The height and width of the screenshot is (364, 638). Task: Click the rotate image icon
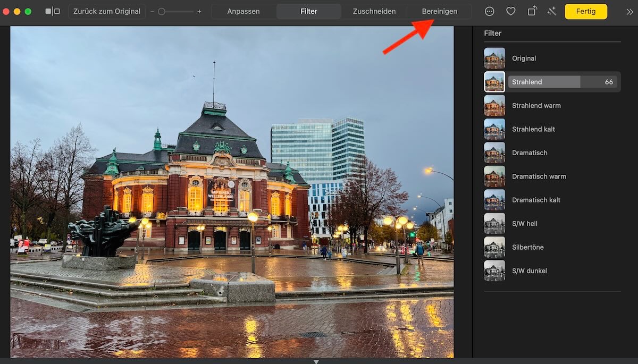click(x=532, y=11)
